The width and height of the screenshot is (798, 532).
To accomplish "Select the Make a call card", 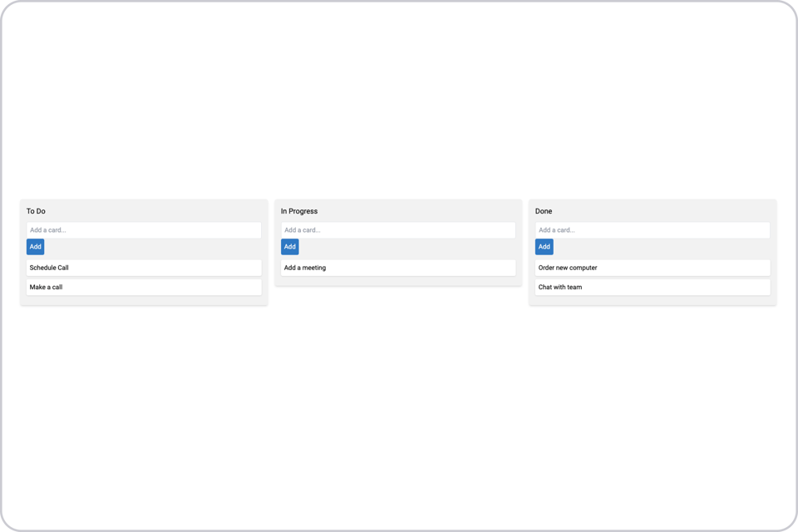I will (x=144, y=287).
